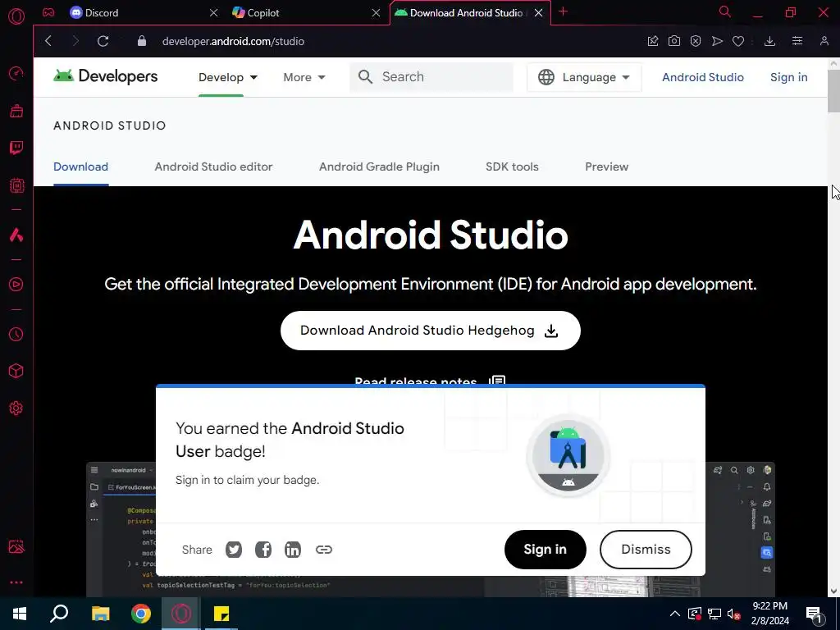Open Windows Start menu
This screenshot has width=840, height=630.
[20, 614]
